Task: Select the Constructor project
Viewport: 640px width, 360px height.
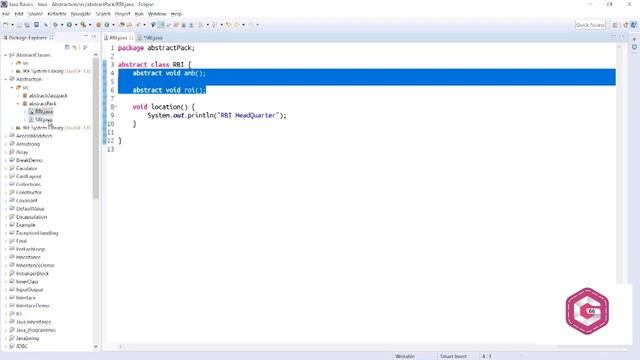Action: click(x=29, y=192)
